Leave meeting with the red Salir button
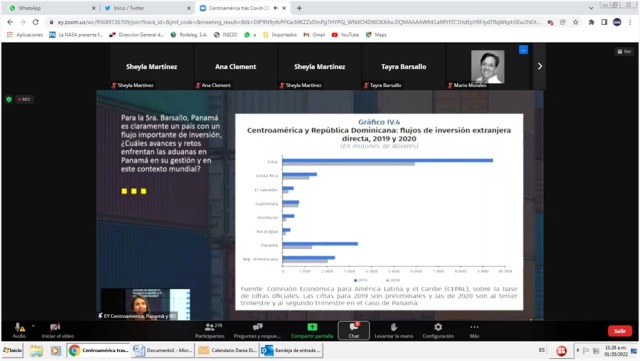Screen dimensions: 640x361 click(x=620, y=331)
